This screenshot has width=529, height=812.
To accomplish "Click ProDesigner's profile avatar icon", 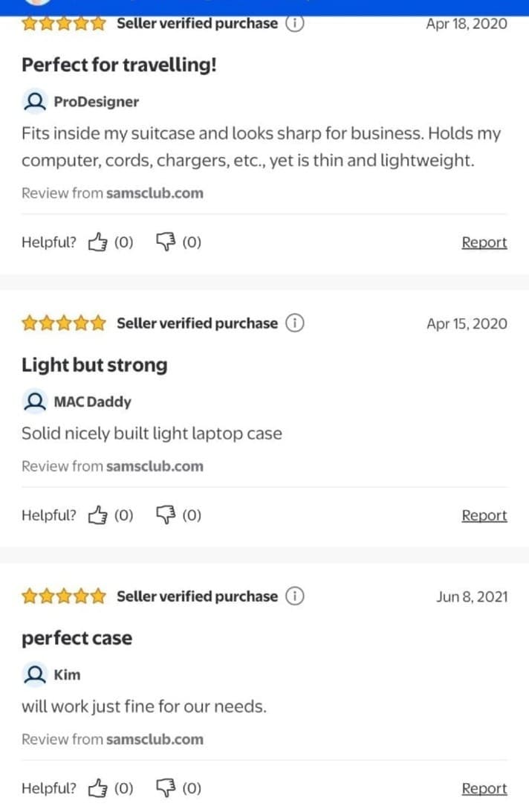I will [34, 101].
